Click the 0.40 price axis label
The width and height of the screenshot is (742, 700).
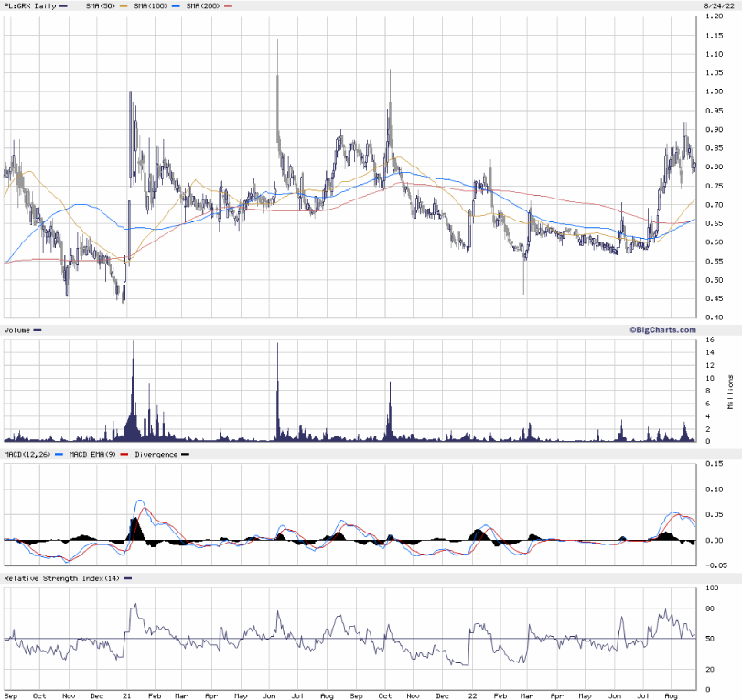point(713,318)
